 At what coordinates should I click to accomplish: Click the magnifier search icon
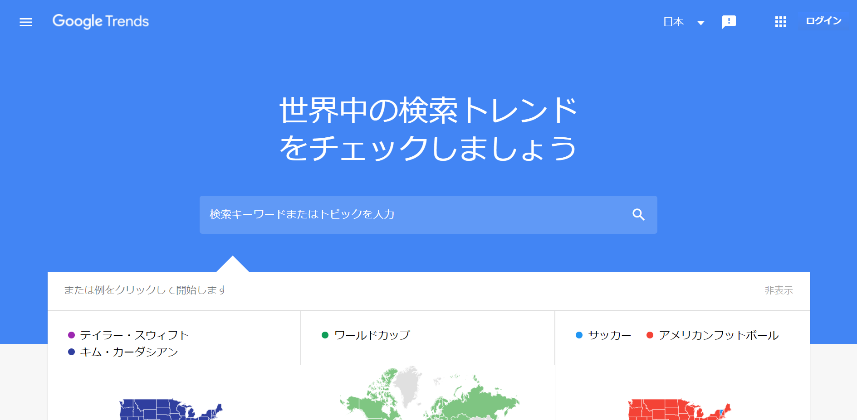coord(639,215)
